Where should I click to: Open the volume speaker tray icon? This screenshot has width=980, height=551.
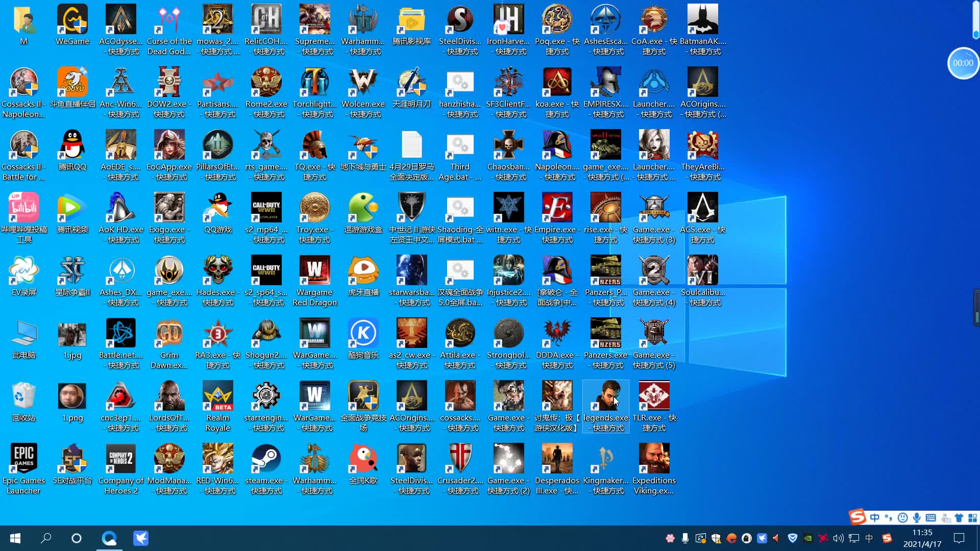point(838,538)
